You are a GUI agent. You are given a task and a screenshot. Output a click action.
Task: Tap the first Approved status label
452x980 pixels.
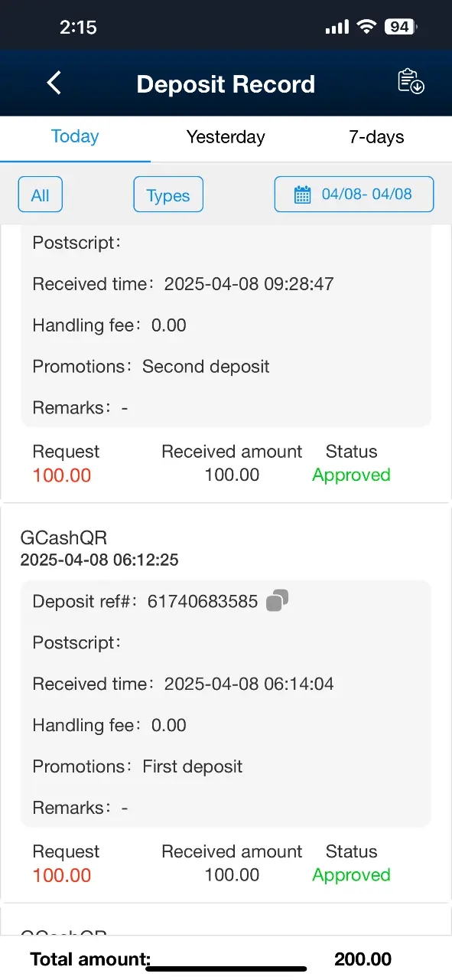(x=351, y=475)
